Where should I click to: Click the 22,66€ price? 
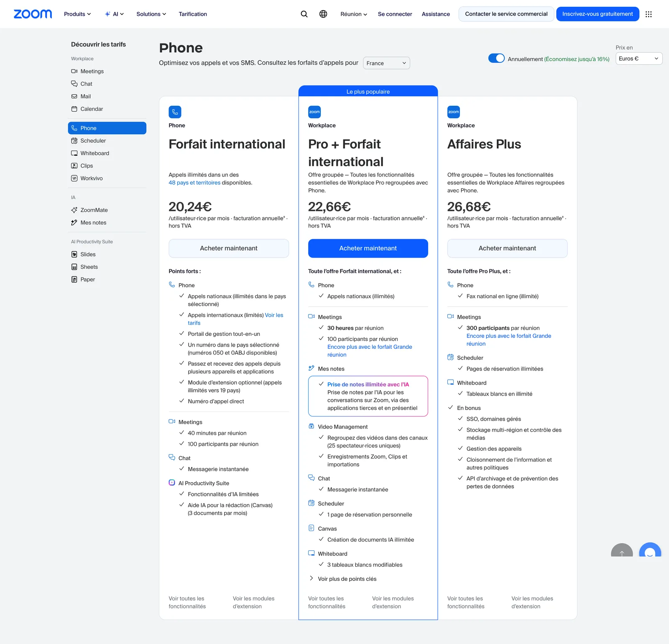click(x=329, y=207)
